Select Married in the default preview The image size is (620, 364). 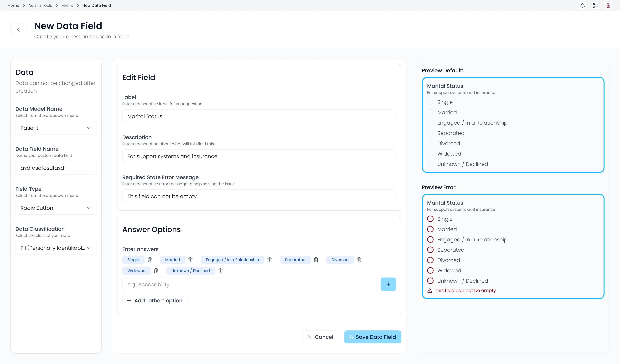pyautogui.click(x=430, y=112)
